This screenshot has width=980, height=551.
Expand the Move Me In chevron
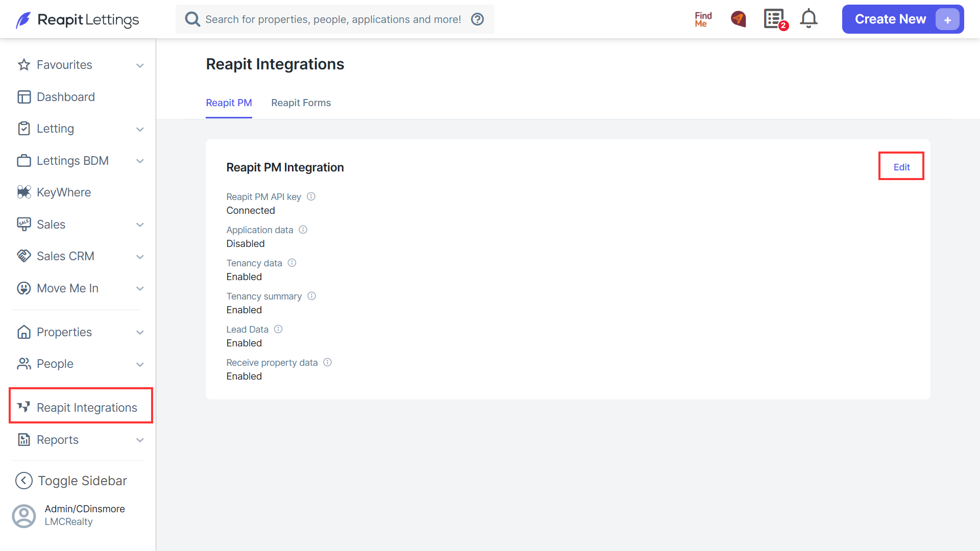click(140, 288)
